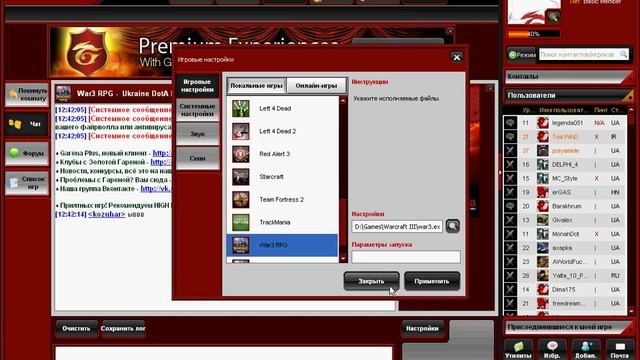The image size is (640, 360).
Task: Open Вконтакте group link
Action: pyautogui.click(x=156, y=189)
